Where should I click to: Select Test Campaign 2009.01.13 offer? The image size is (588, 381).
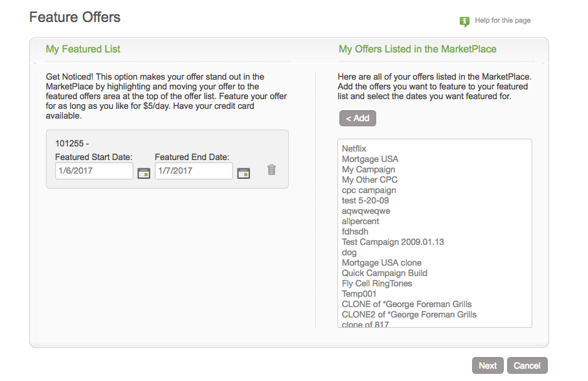click(x=435, y=242)
